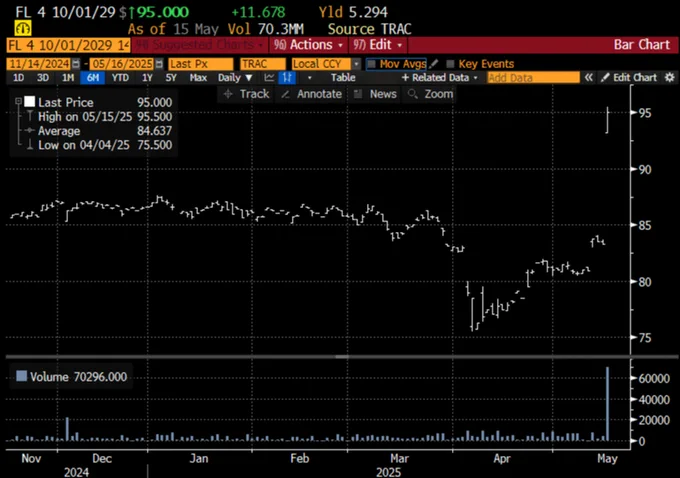The height and width of the screenshot is (478, 680).
Task: Select the 1D range tab
Action: (x=18, y=78)
